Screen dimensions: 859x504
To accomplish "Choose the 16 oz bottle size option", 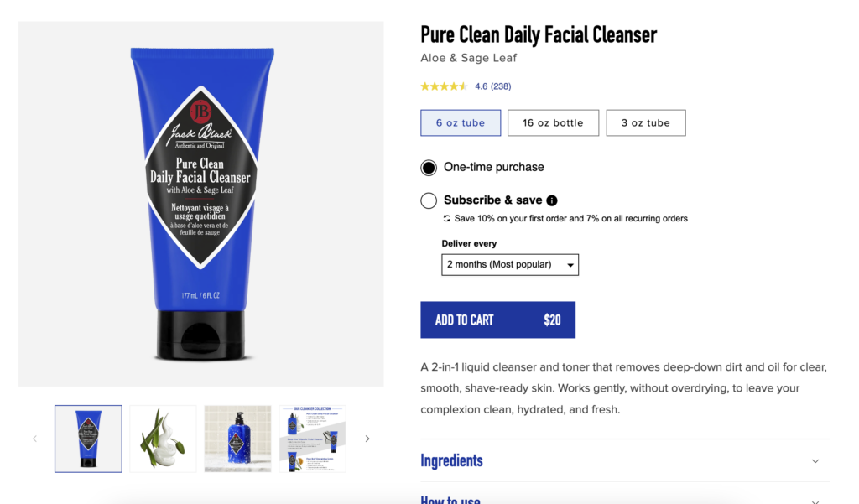I will [553, 122].
